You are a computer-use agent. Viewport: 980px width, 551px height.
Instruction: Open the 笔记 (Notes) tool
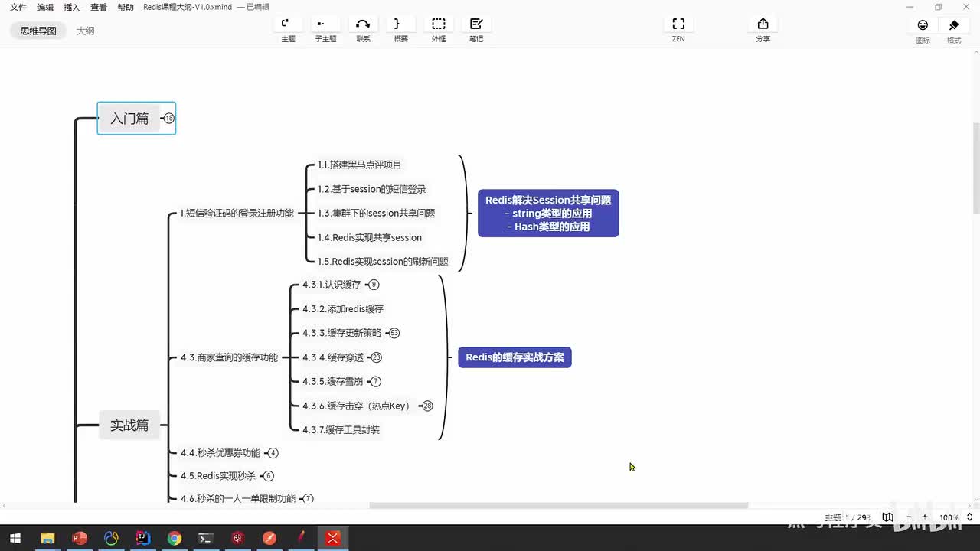[x=476, y=24]
